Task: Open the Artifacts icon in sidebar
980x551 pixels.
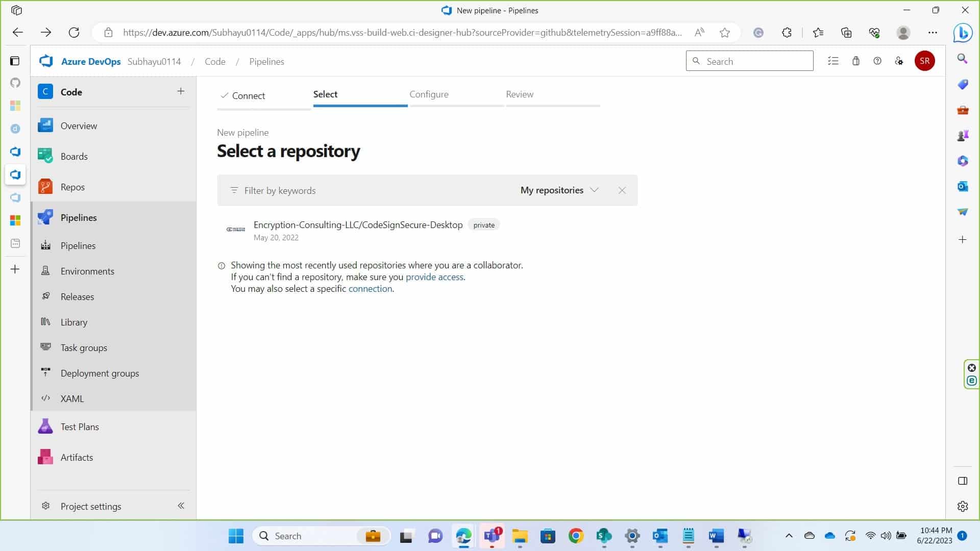Action: click(45, 457)
